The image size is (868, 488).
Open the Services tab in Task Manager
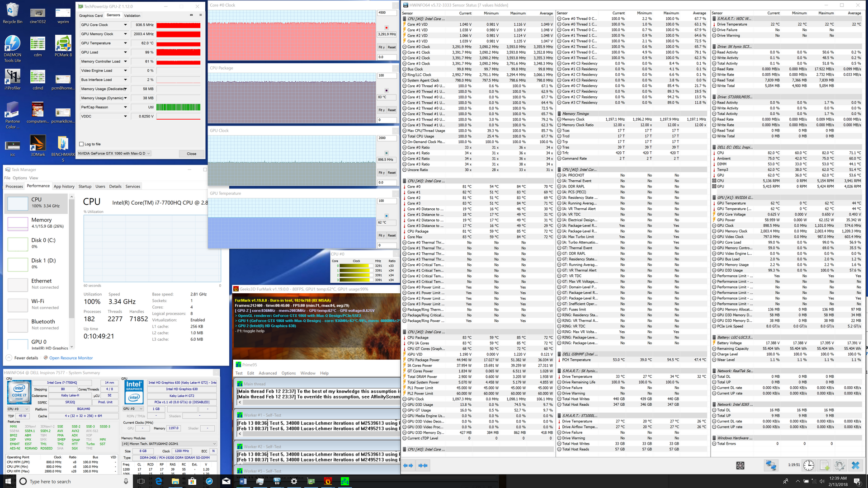[133, 186]
